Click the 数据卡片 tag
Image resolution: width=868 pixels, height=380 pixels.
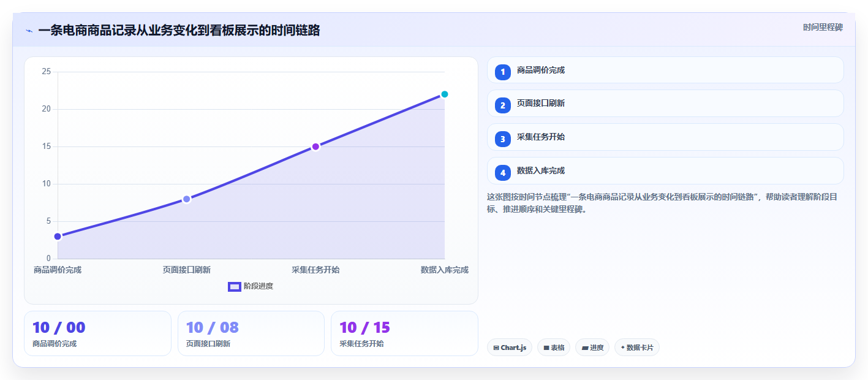click(x=637, y=348)
